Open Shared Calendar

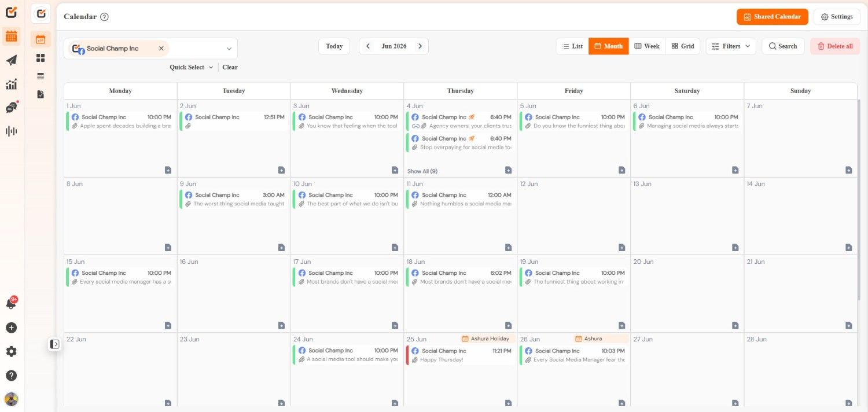pyautogui.click(x=772, y=17)
